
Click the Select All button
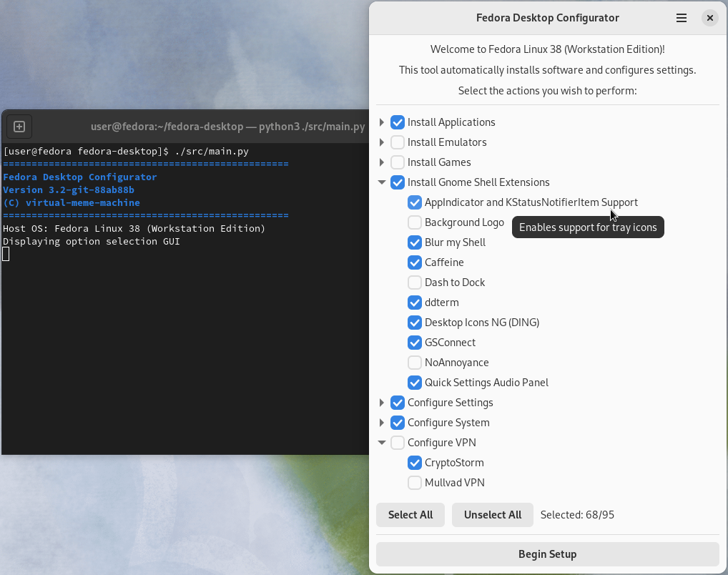[410, 515]
